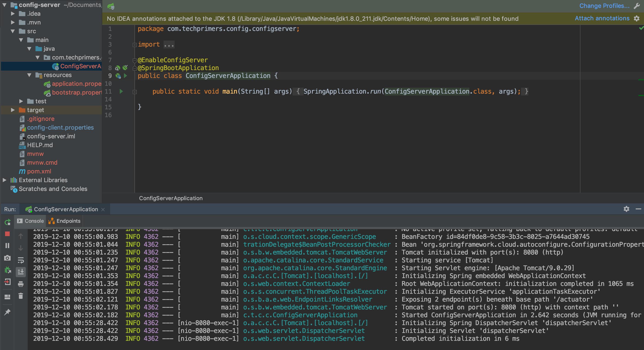Open the mvnw file

pos(32,154)
